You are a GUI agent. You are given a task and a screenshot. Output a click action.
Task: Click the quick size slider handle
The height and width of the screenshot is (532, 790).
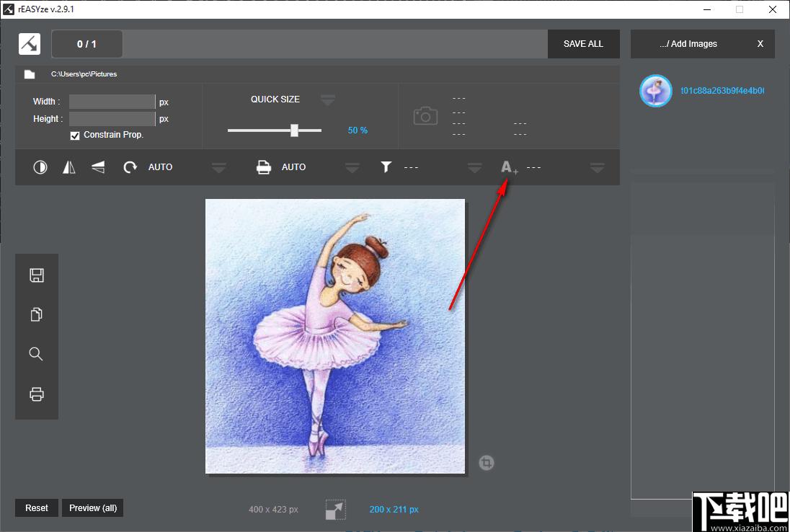(x=294, y=130)
